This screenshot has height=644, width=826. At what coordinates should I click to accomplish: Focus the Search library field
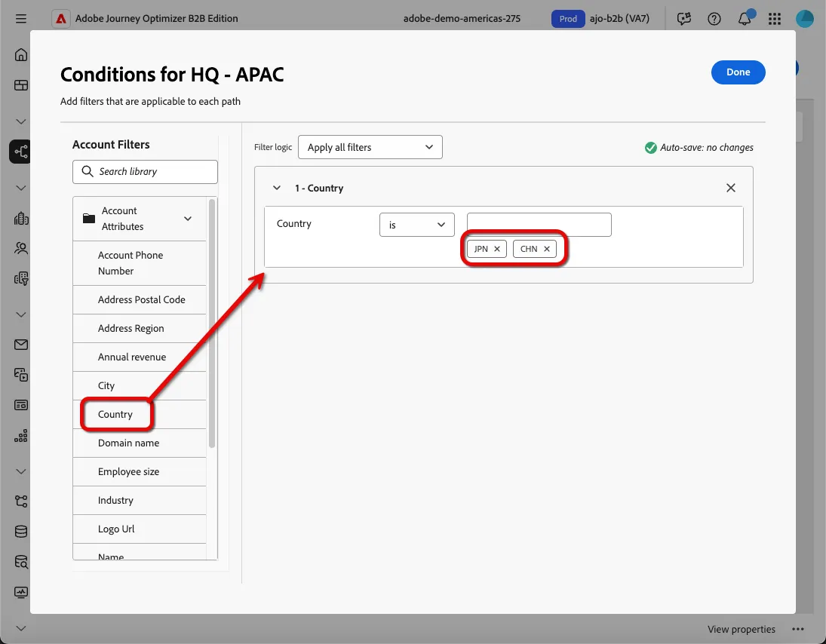[145, 172]
